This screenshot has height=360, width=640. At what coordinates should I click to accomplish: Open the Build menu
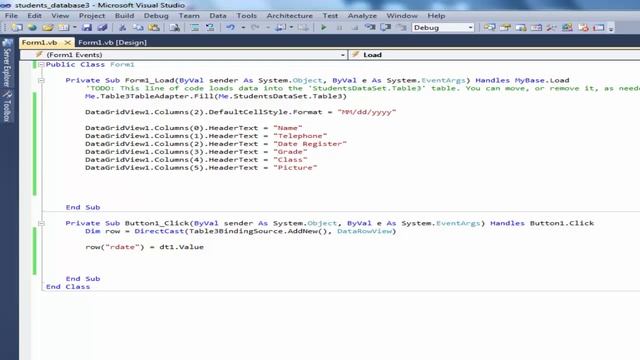click(124, 16)
